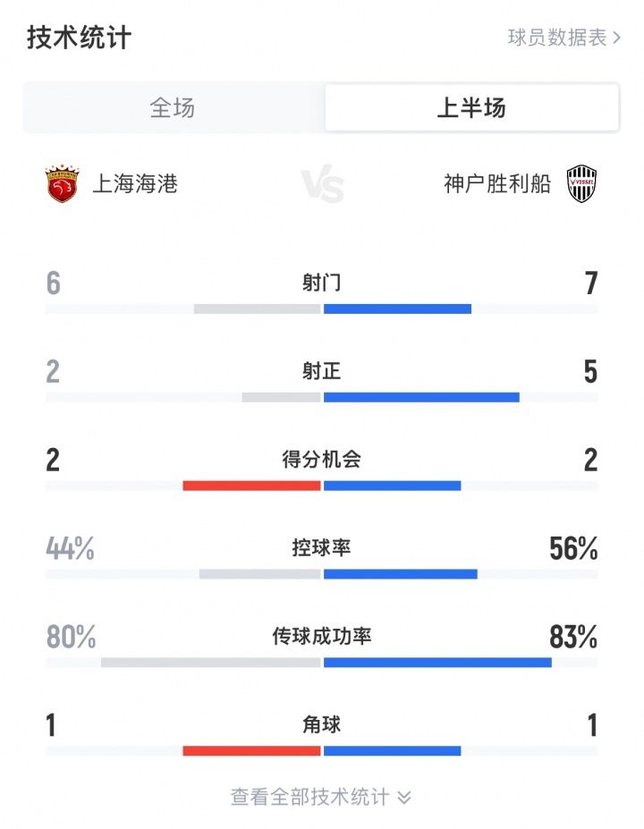The width and height of the screenshot is (644, 829).
Task: Click the blue 传球成功率 bar
Action: [x=437, y=663]
